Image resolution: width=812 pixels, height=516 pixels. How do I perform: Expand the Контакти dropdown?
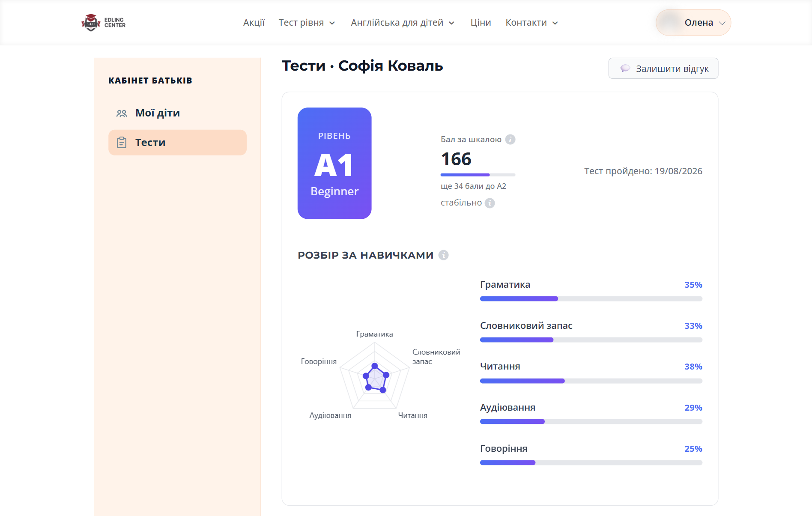531,23
